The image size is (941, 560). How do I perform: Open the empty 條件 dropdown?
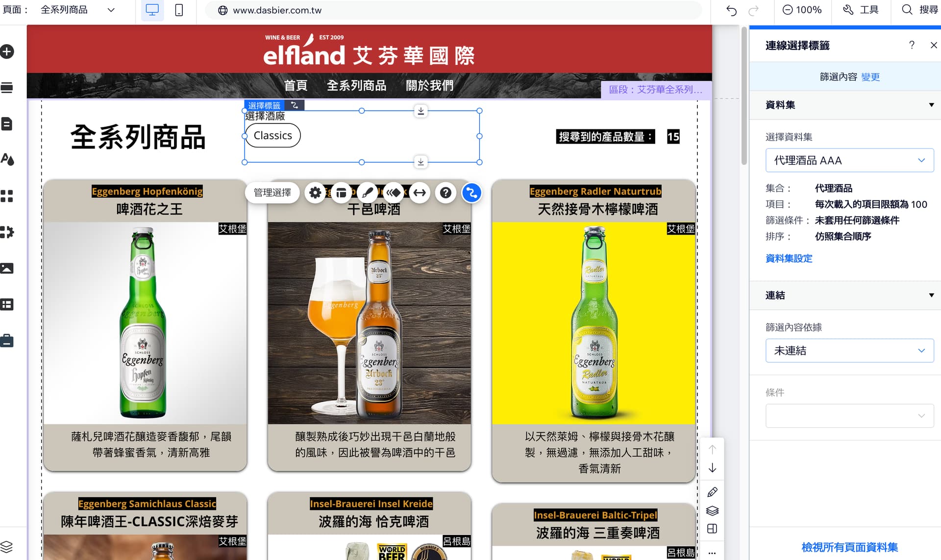[x=849, y=415]
